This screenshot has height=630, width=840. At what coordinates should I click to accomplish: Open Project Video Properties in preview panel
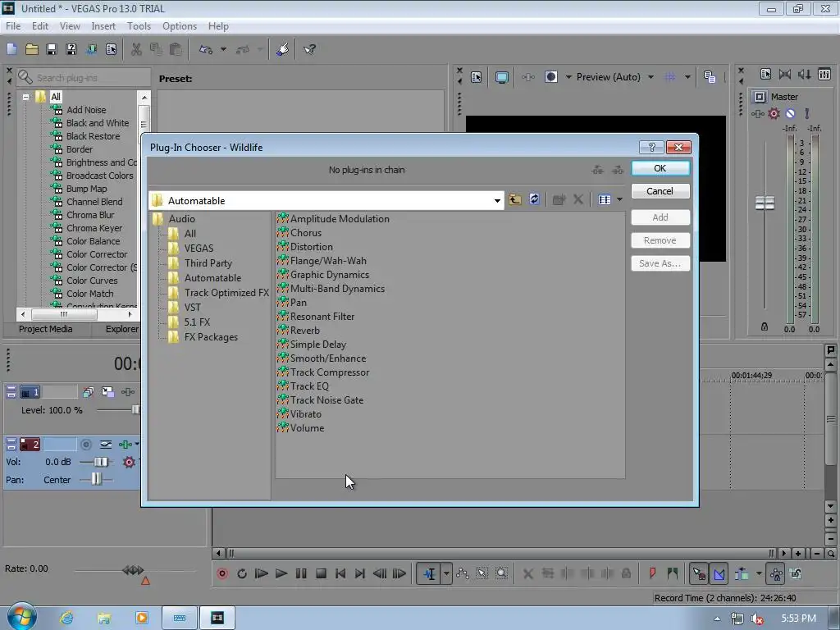point(477,77)
